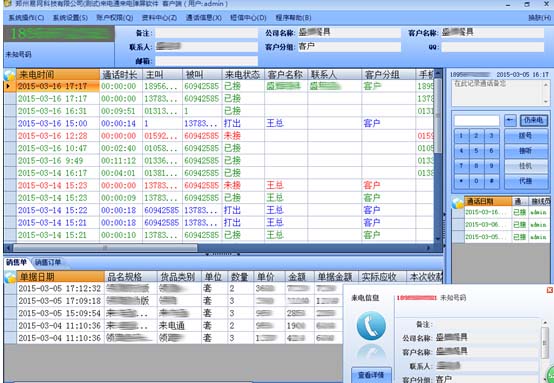Screen dimensions: 554x383
Task: Click scroll-down arrow in call notes box
Action: tap(546, 102)
